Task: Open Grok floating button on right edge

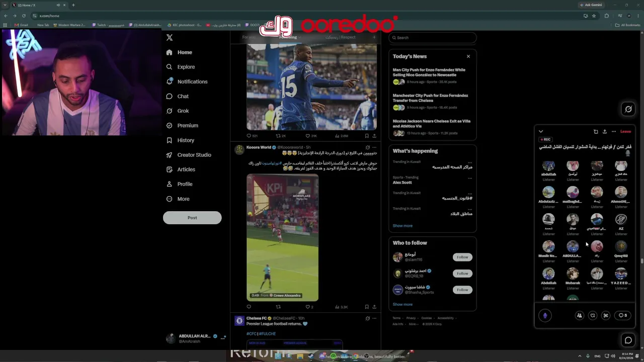Action: tap(628, 109)
